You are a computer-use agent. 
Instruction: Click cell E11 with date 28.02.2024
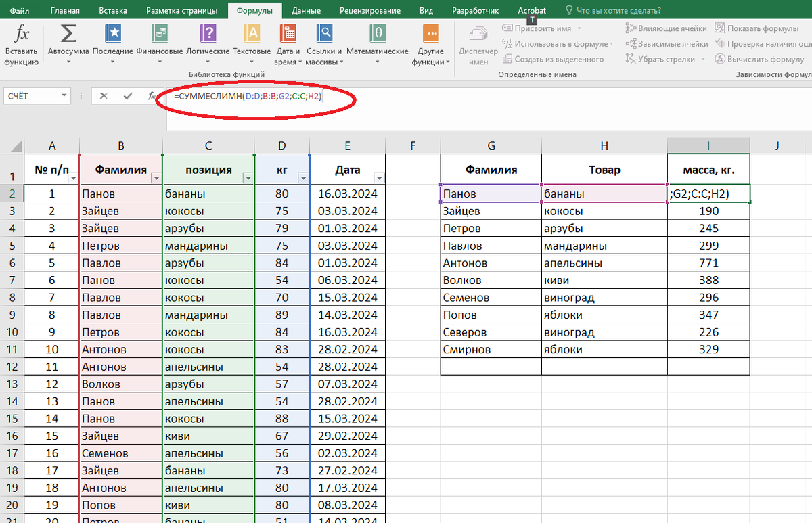347,349
